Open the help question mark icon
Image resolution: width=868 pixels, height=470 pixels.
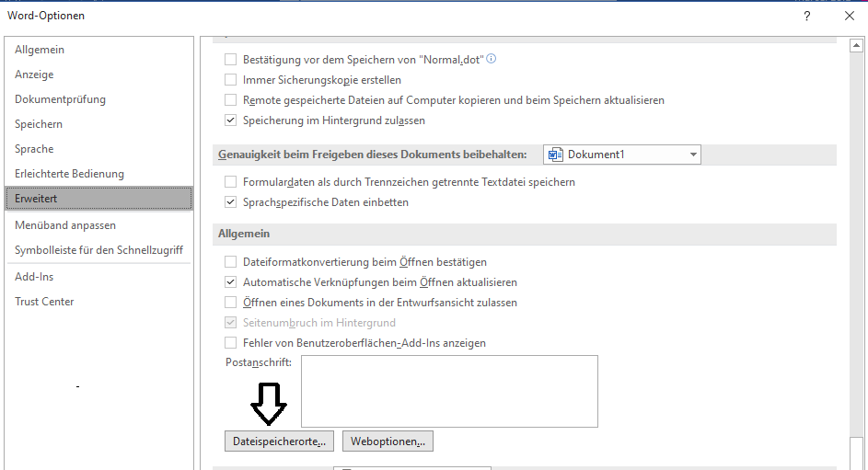click(x=807, y=16)
